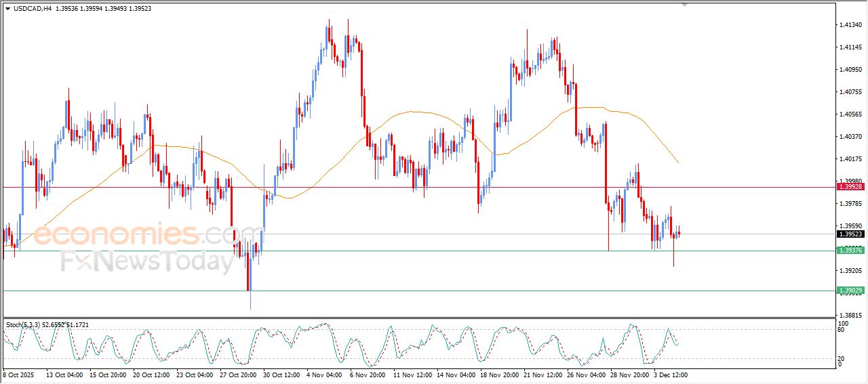
Task: Click the black triangle beside USDCAD,H4
Action: coord(7,8)
